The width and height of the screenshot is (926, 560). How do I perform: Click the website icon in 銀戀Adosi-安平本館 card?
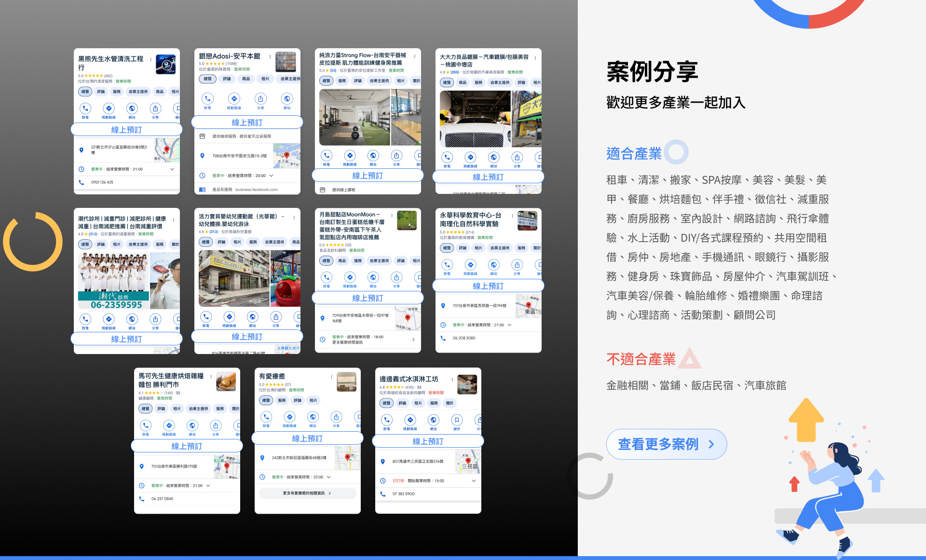pyautogui.click(x=287, y=99)
